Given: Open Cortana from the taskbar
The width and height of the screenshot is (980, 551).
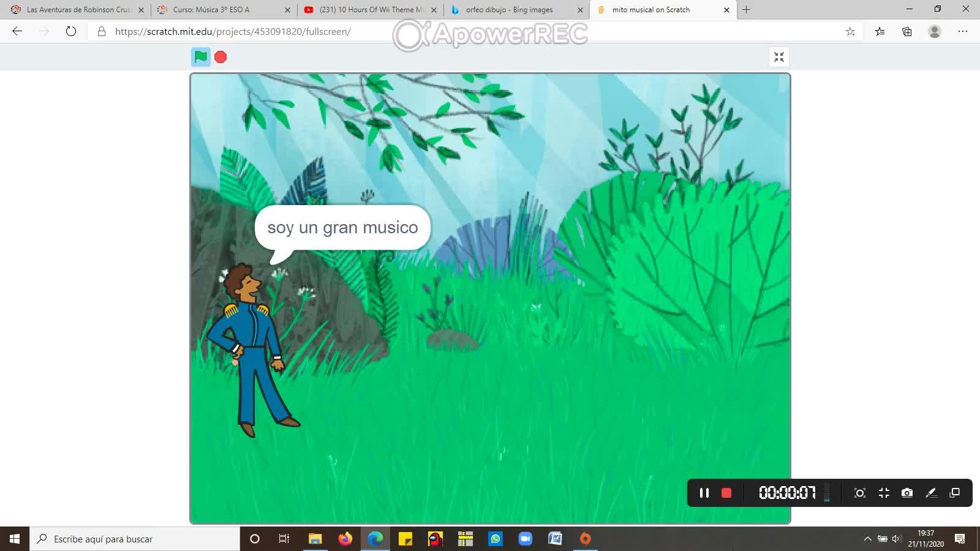Looking at the screenshot, I should [x=255, y=539].
